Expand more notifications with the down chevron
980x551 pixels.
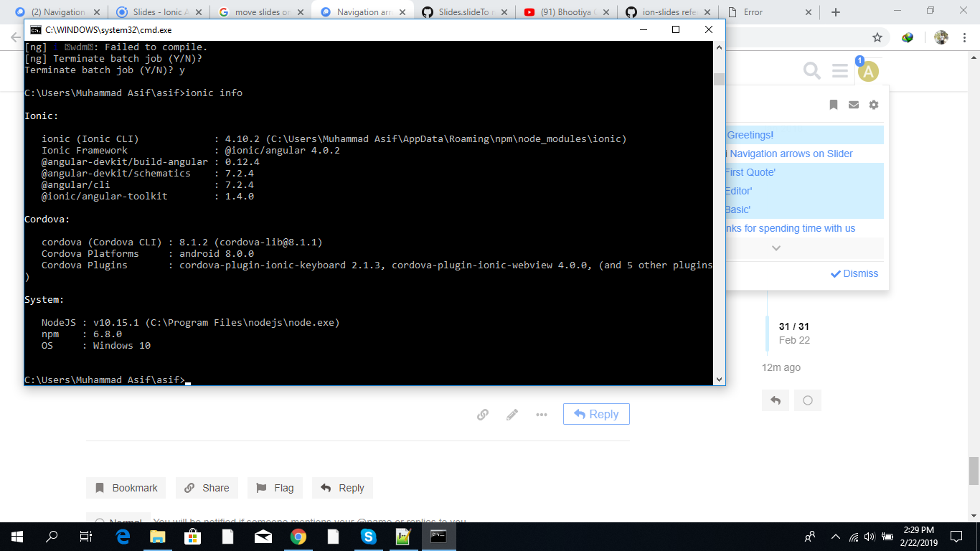(x=776, y=247)
